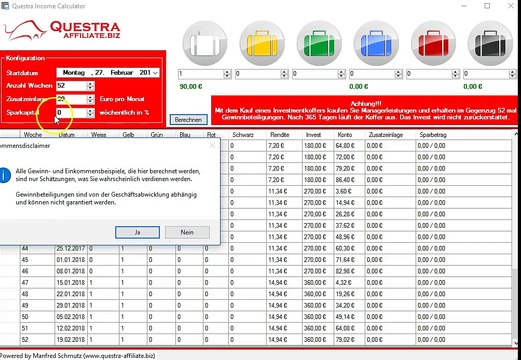Image resolution: width=521 pixels, height=360 pixels.
Task: Click the Datum column header
Action: tap(67, 135)
